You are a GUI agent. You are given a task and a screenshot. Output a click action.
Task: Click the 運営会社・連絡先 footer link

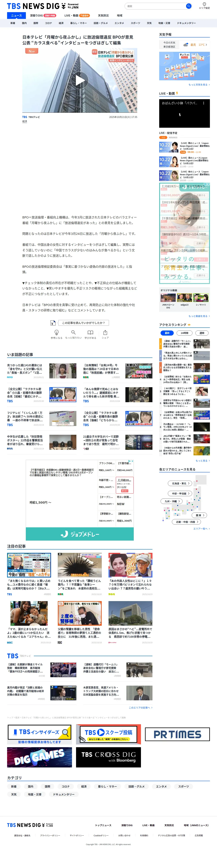click(22, 836)
